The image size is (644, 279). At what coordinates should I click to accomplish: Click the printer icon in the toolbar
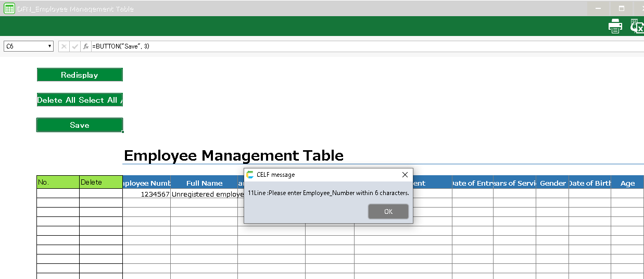click(x=615, y=26)
